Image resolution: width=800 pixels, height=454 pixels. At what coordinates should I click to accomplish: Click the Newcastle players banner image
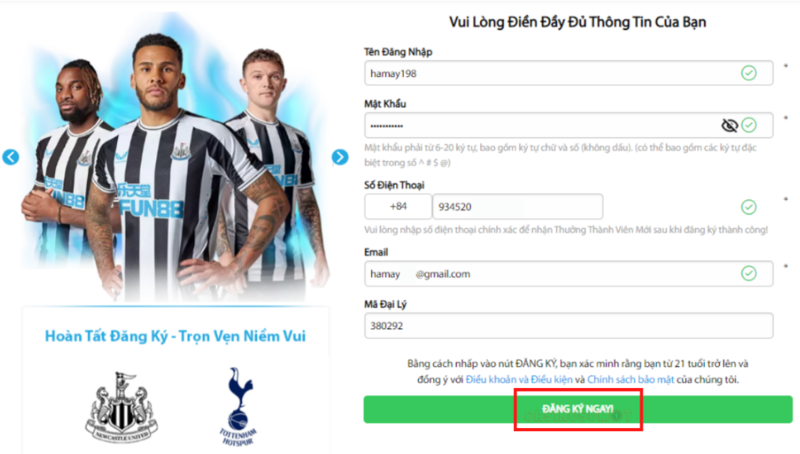click(x=175, y=158)
